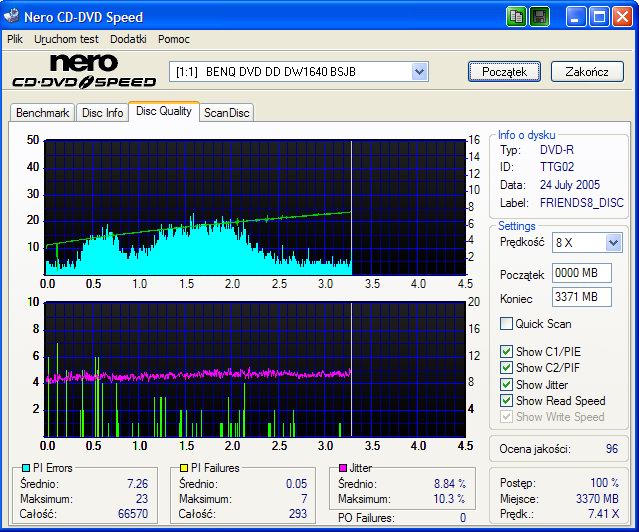The height and width of the screenshot is (532, 639).
Task: Maximize the Nero CD-DVD Speed window
Action: pyautogui.click(x=599, y=17)
